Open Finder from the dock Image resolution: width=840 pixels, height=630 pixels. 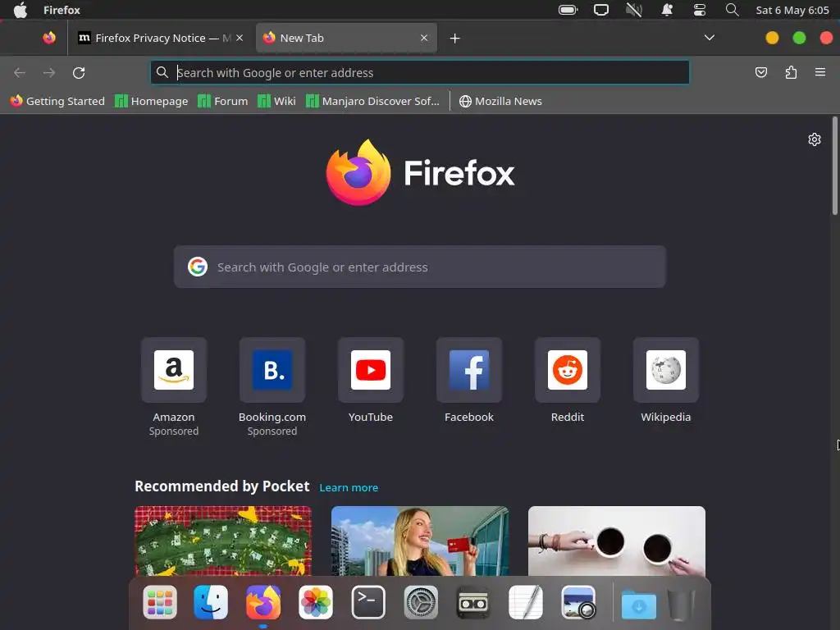tap(211, 602)
